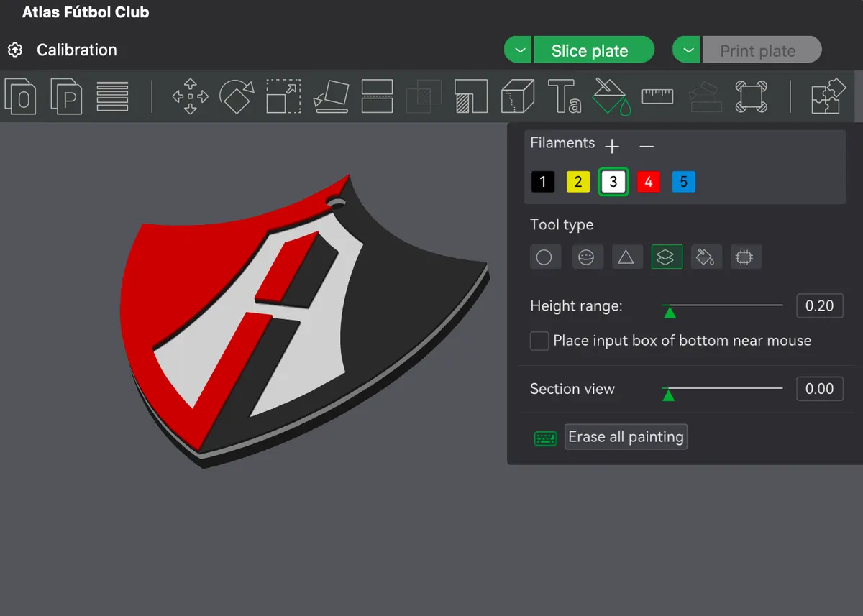This screenshot has height=616, width=863.
Task: Select the Circle brush tool type
Action: click(x=545, y=257)
